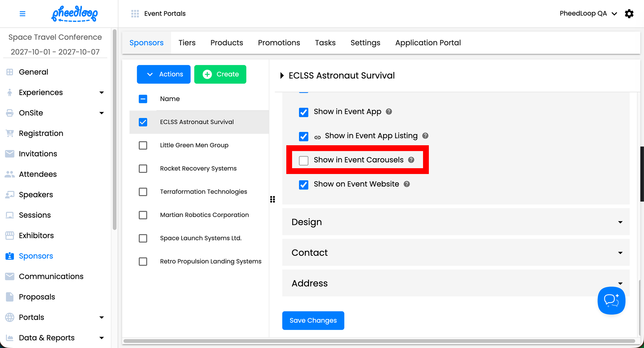Click link icon near Event App Listing
Viewport: 644px width, 348px height.
pyautogui.click(x=318, y=137)
